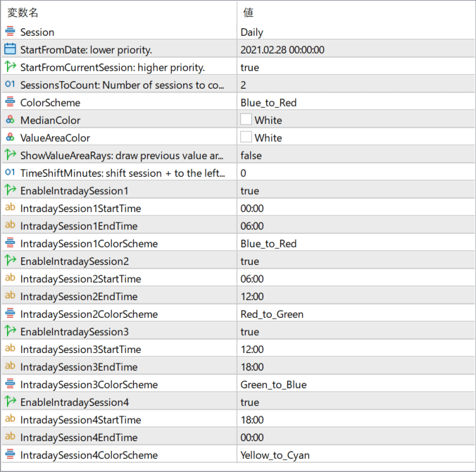Click the white MedianColor swatch
The height and width of the screenshot is (472, 476).
coord(246,120)
